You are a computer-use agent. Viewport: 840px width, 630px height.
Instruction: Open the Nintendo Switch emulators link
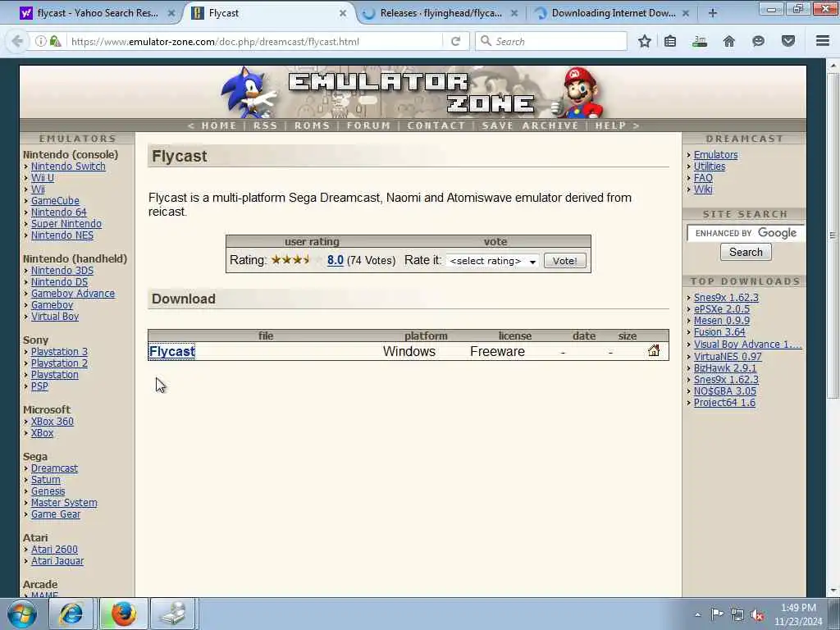coord(68,166)
